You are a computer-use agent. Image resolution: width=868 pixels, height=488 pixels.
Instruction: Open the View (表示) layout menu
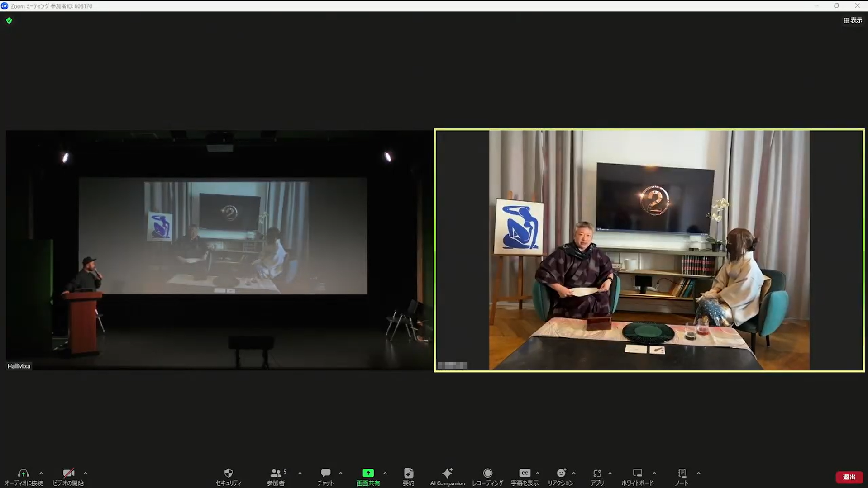click(853, 20)
